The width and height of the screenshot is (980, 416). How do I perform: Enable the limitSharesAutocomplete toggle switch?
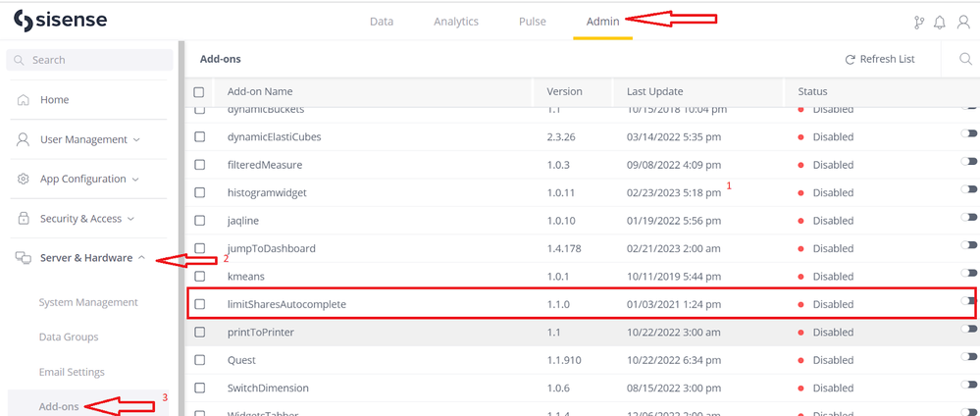pyautogui.click(x=969, y=301)
